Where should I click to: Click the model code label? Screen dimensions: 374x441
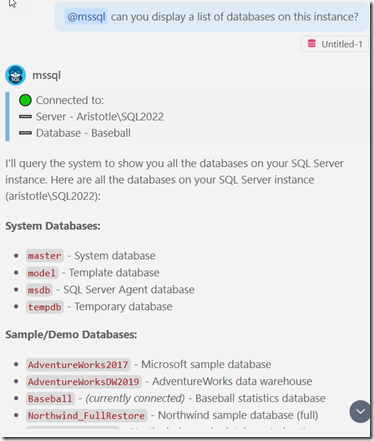pos(42,273)
